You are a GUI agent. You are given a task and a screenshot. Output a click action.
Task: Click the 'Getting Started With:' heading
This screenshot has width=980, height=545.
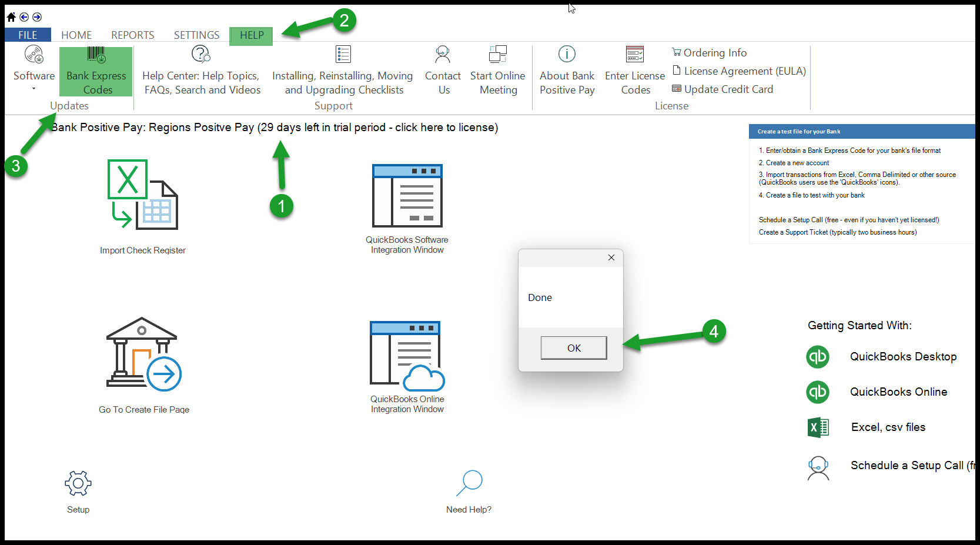tap(859, 326)
